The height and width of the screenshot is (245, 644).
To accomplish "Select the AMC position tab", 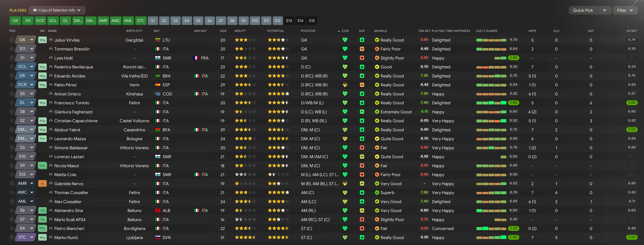I will [x=116, y=21].
